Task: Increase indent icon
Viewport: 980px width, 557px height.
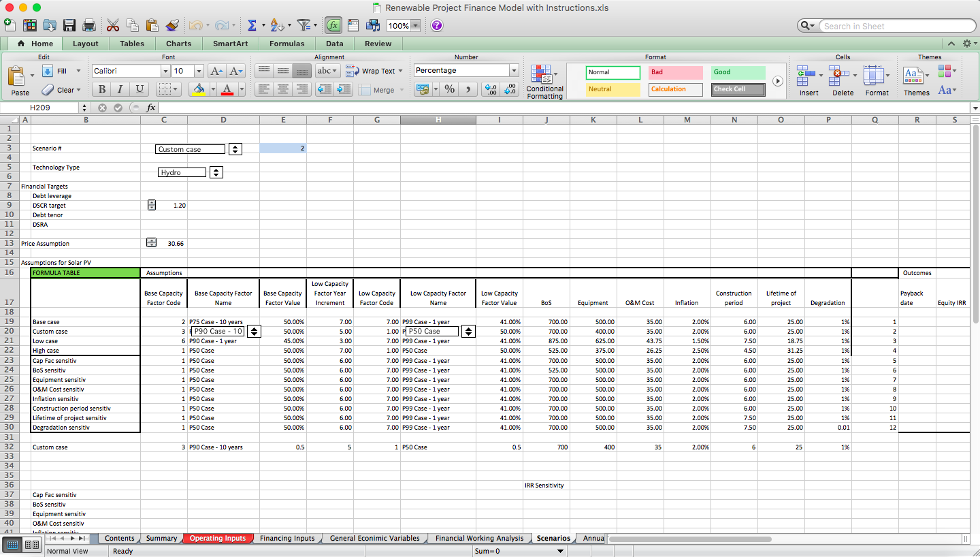Action: (x=344, y=89)
